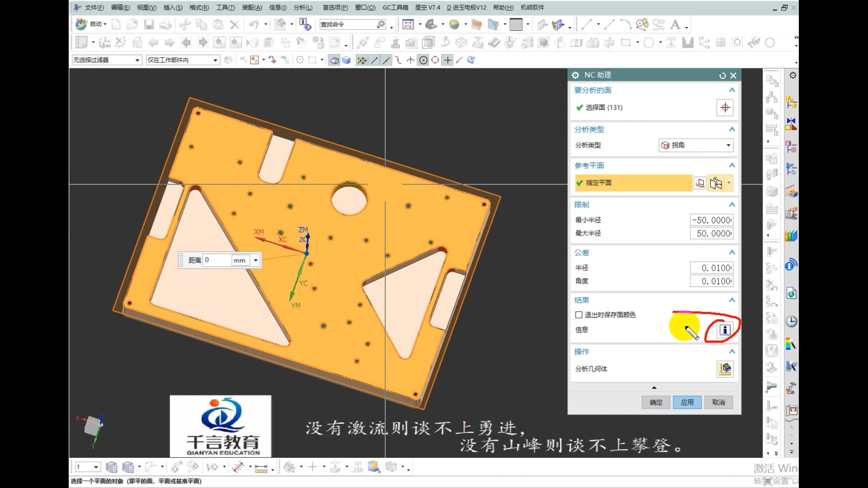This screenshot has width=868, height=488.
Task: Click the clock icon in right sidebar
Action: pos(791,321)
